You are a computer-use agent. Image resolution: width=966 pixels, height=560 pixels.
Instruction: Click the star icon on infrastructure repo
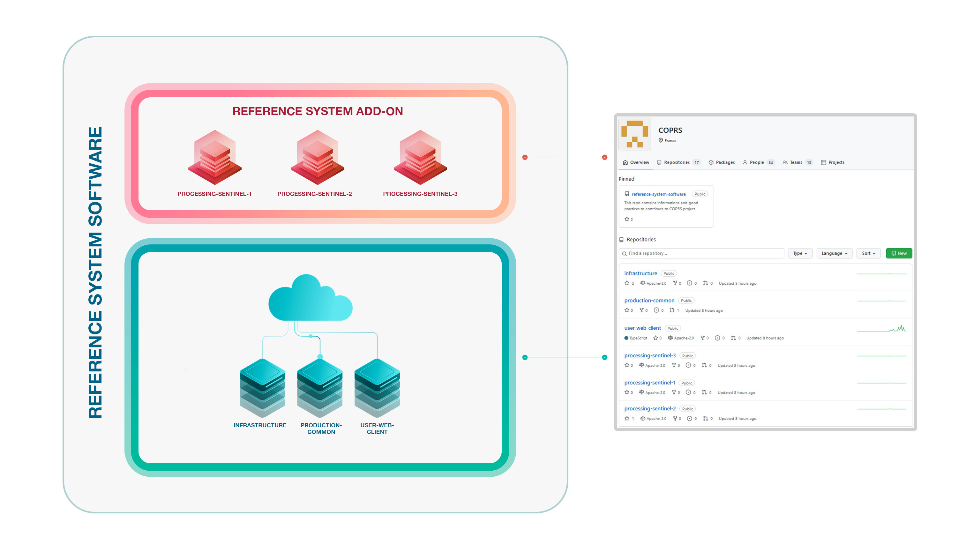point(627,283)
